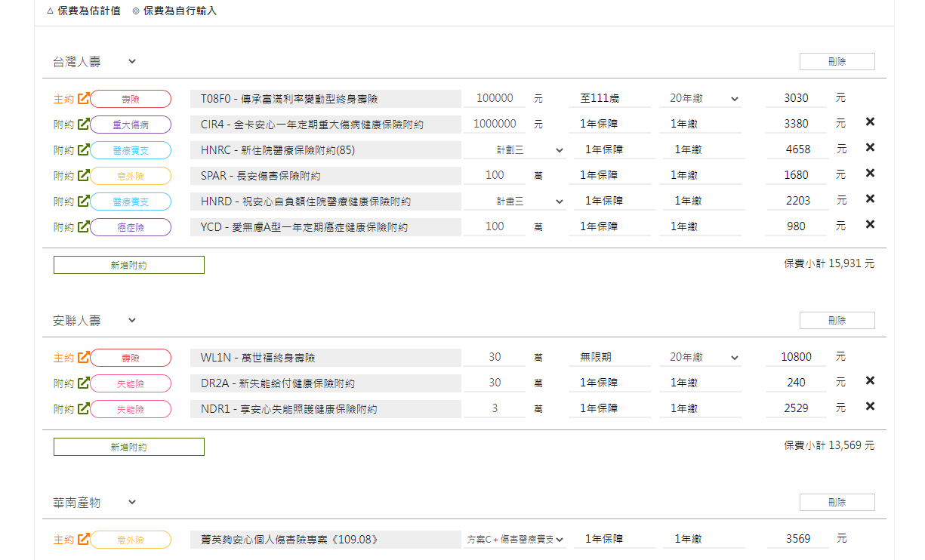
Task: Remove the HNRD rider with its X icon
Action: coord(870,199)
